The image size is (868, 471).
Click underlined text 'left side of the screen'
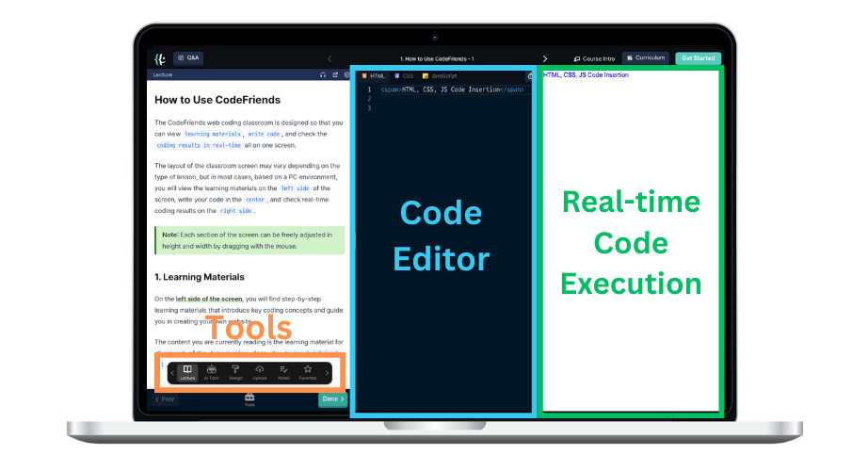coord(209,299)
